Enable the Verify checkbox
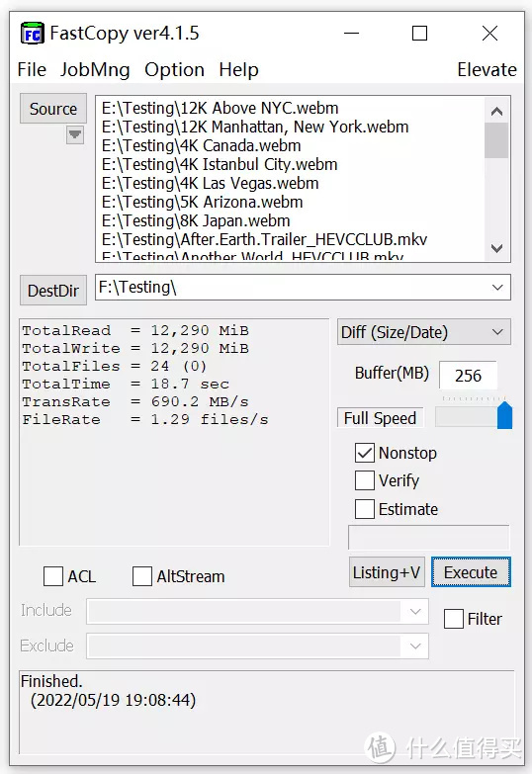Image resolution: width=532 pixels, height=774 pixels. coord(365,480)
